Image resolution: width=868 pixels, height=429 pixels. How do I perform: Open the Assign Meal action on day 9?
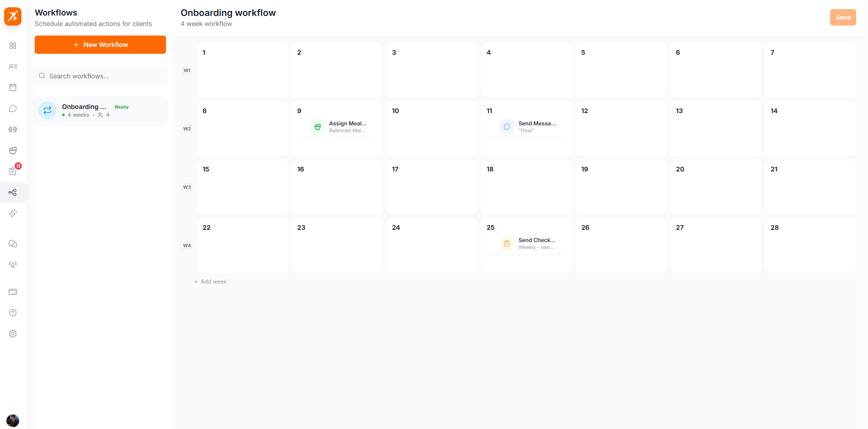pos(338,127)
